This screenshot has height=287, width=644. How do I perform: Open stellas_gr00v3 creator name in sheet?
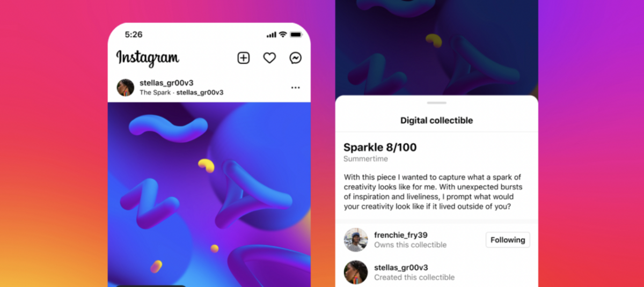click(401, 267)
